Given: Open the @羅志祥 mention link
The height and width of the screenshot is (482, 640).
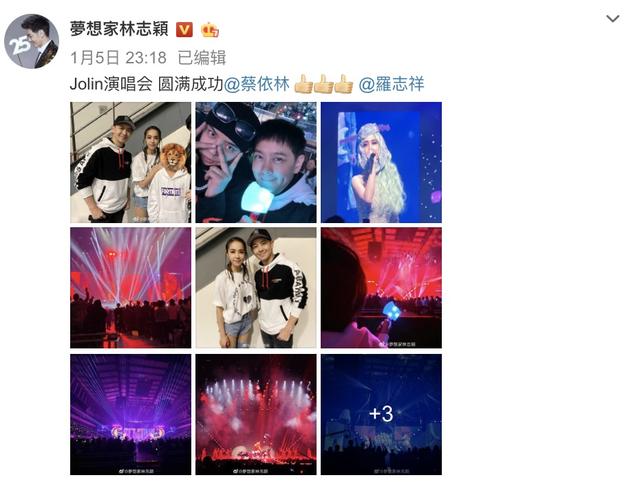Looking at the screenshot, I should tap(391, 84).
